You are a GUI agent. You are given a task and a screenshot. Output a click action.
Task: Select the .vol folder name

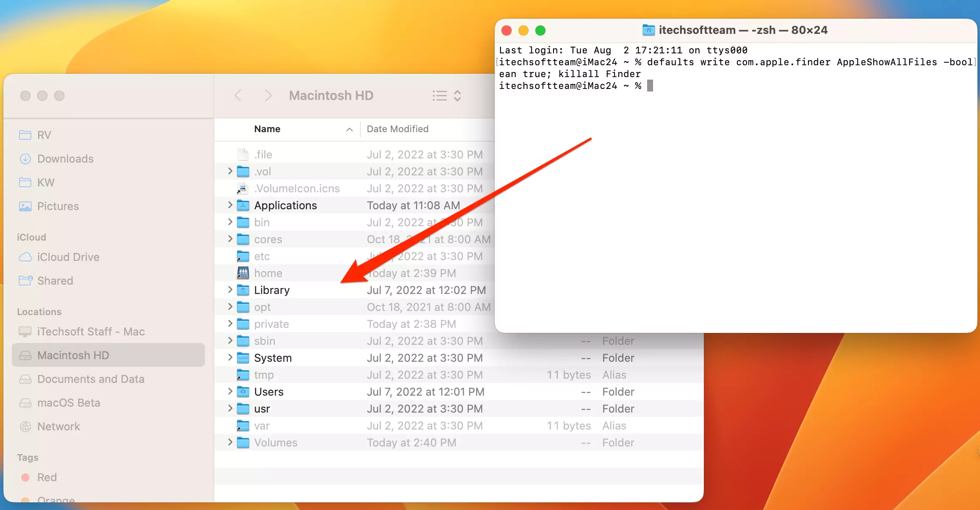coord(263,172)
